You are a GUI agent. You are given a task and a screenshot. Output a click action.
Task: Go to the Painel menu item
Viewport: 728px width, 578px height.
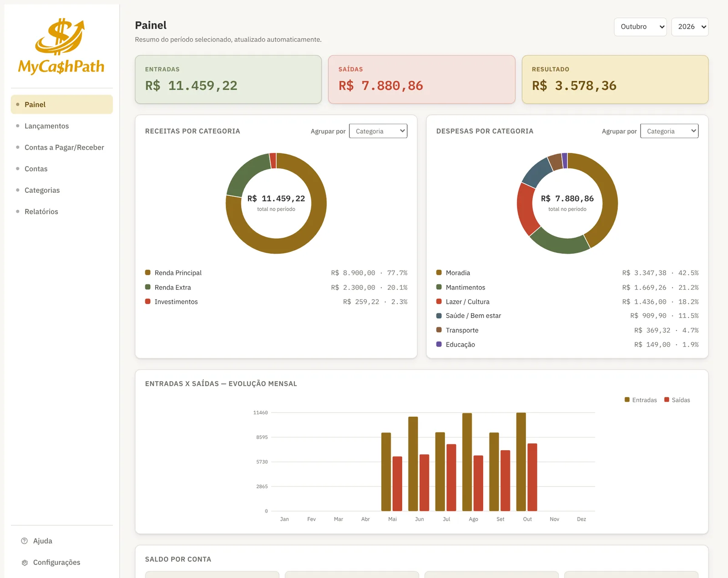coord(62,105)
